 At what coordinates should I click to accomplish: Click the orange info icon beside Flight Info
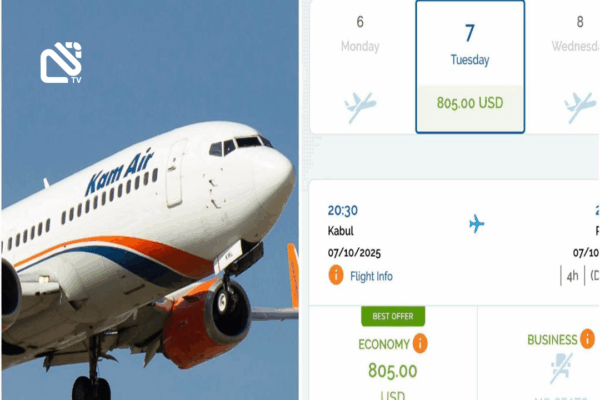pyautogui.click(x=336, y=275)
